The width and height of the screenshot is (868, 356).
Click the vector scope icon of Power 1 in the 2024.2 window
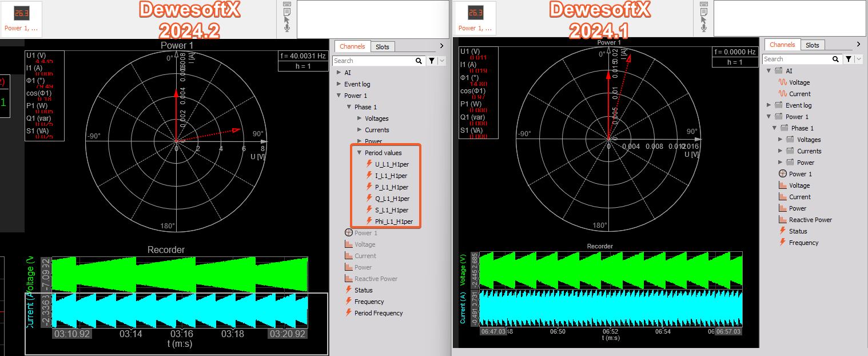click(x=349, y=232)
